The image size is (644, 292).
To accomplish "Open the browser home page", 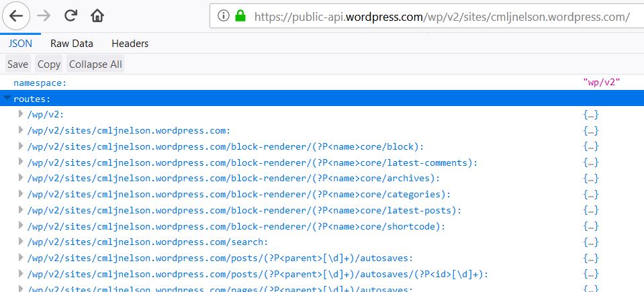I will pos(97,16).
